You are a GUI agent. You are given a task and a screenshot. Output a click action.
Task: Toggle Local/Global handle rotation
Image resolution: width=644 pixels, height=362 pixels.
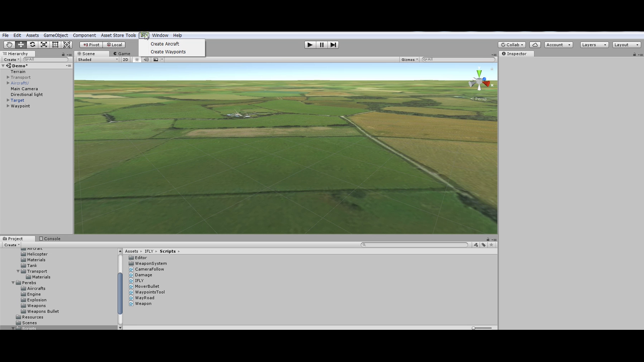click(114, 45)
